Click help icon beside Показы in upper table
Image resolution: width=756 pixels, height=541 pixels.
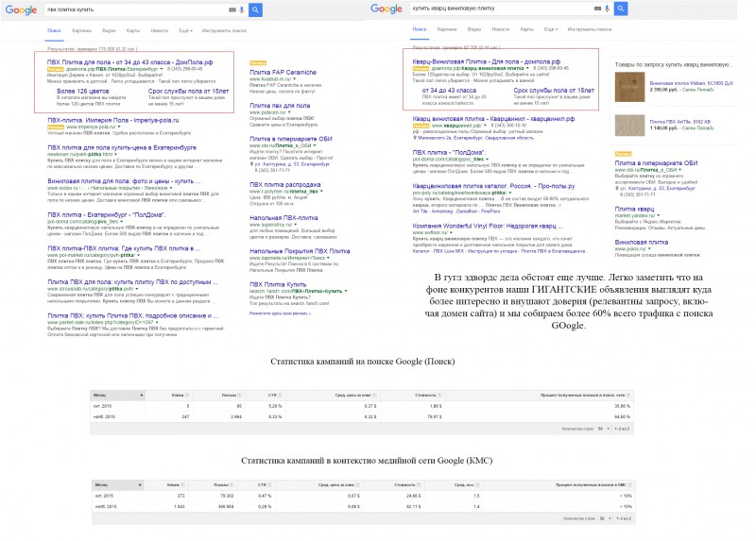(x=240, y=395)
